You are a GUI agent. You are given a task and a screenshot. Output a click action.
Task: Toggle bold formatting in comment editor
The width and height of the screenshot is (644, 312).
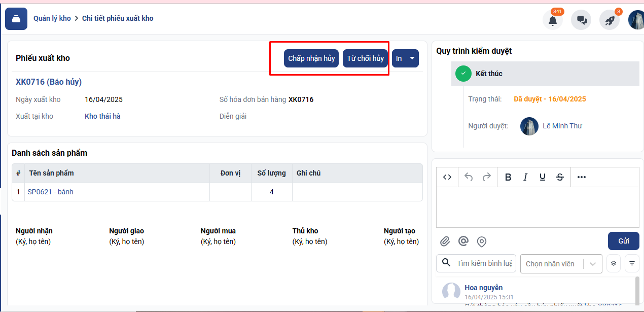(x=508, y=177)
